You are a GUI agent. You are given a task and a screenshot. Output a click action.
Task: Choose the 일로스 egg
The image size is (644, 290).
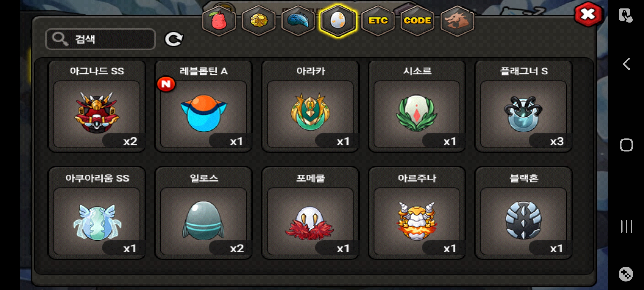pyautogui.click(x=204, y=213)
